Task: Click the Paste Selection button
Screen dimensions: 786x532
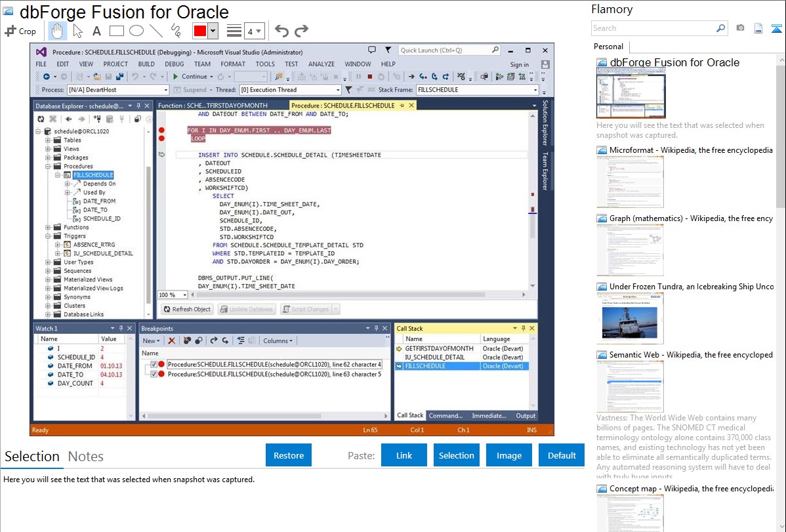Action: [456, 455]
